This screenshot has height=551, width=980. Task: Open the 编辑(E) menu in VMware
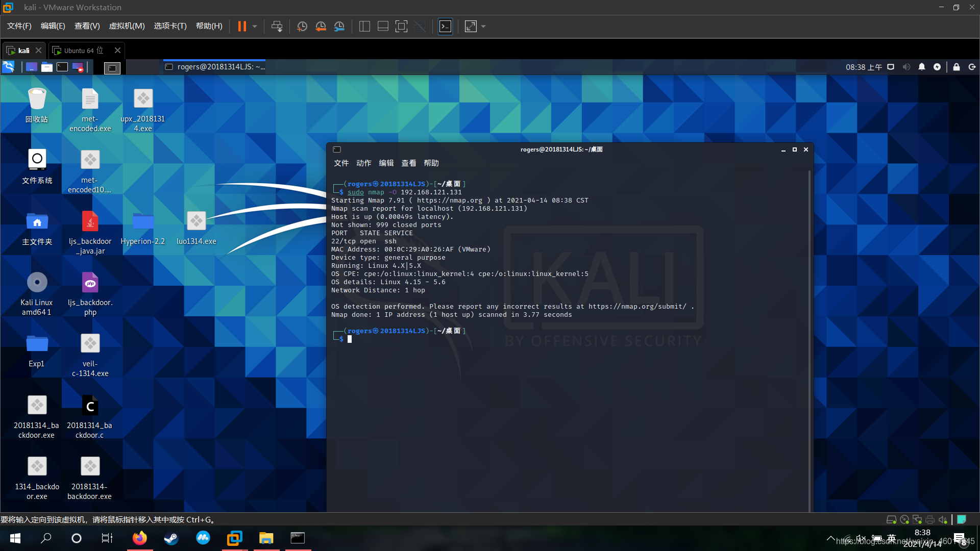point(53,26)
